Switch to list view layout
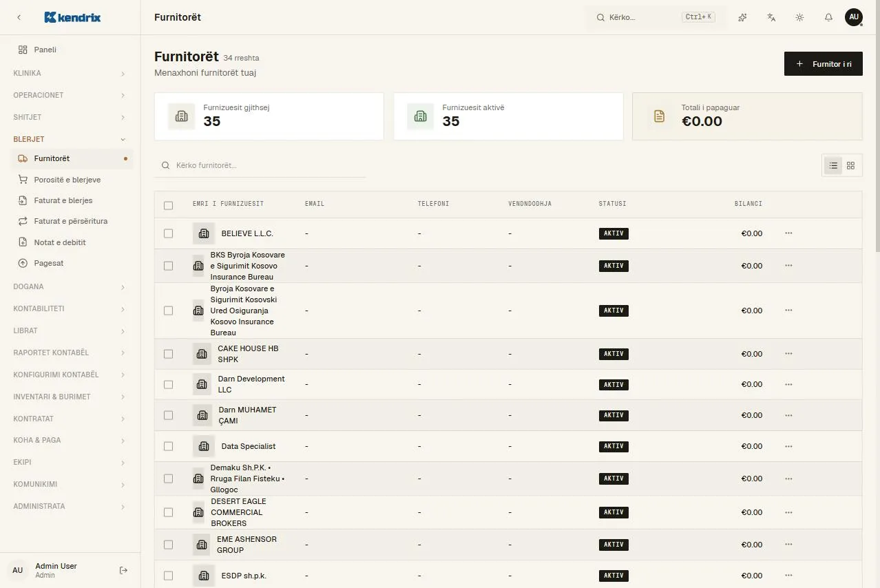Screen dimensions: 880x588 click(833, 165)
